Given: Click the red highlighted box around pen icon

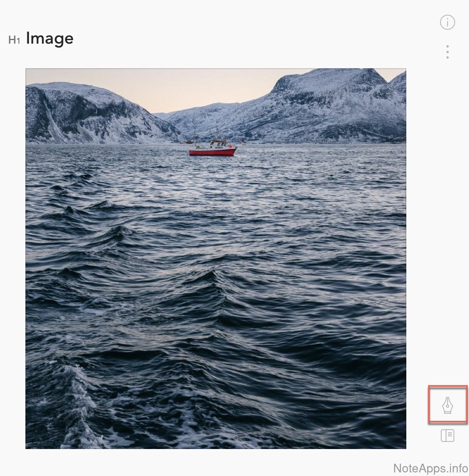Looking at the screenshot, I should [x=448, y=404].
